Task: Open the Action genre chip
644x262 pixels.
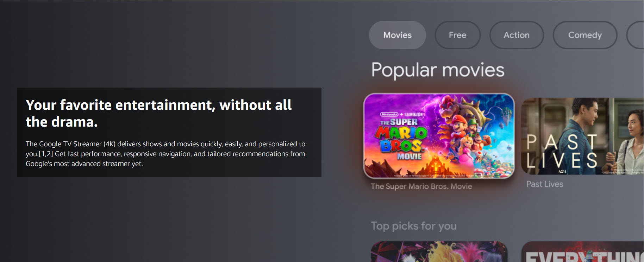Action: click(x=517, y=35)
